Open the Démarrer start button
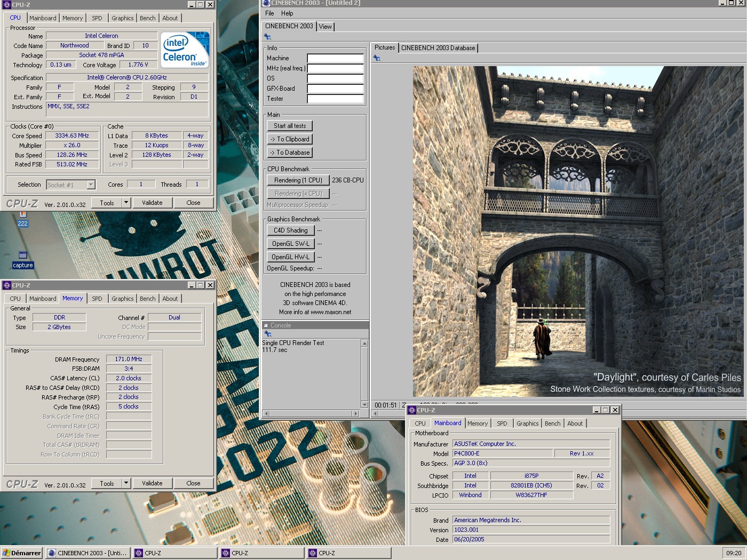747x560 pixels. tap(22, 553)
